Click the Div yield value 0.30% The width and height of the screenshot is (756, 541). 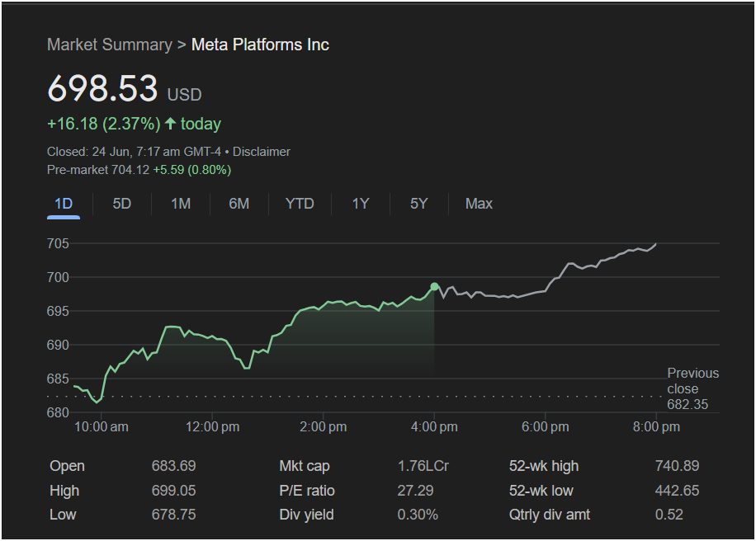click(418, 515)
